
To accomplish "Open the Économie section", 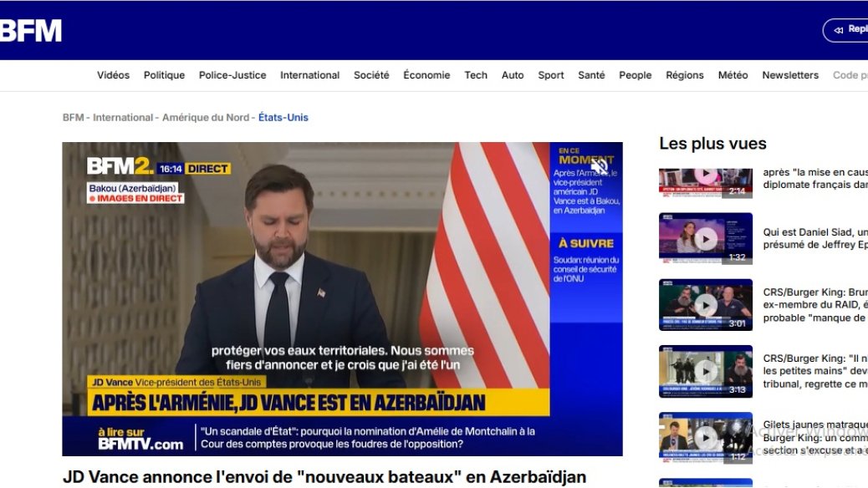I will coord(426,74).
